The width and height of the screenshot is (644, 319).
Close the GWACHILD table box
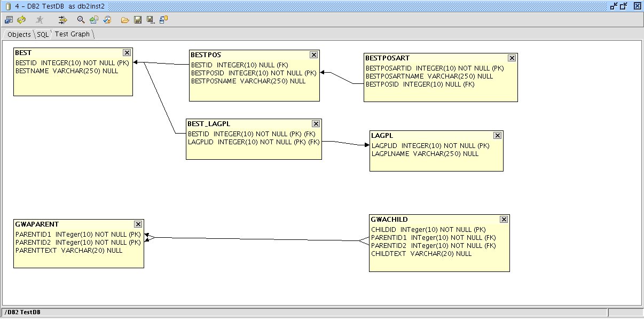pyautogui.click(x=504, y=219)
